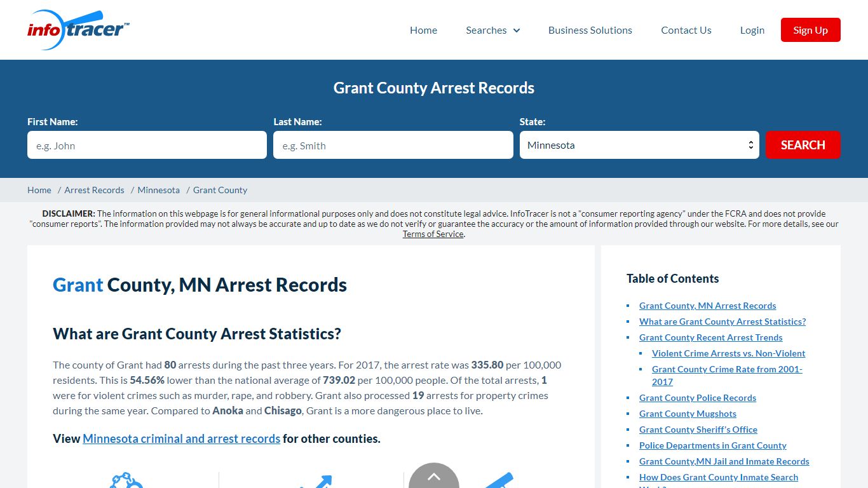This screenshot has height=488, width=868.
Task: Focus the First Name field
Action: coord(147,145)
